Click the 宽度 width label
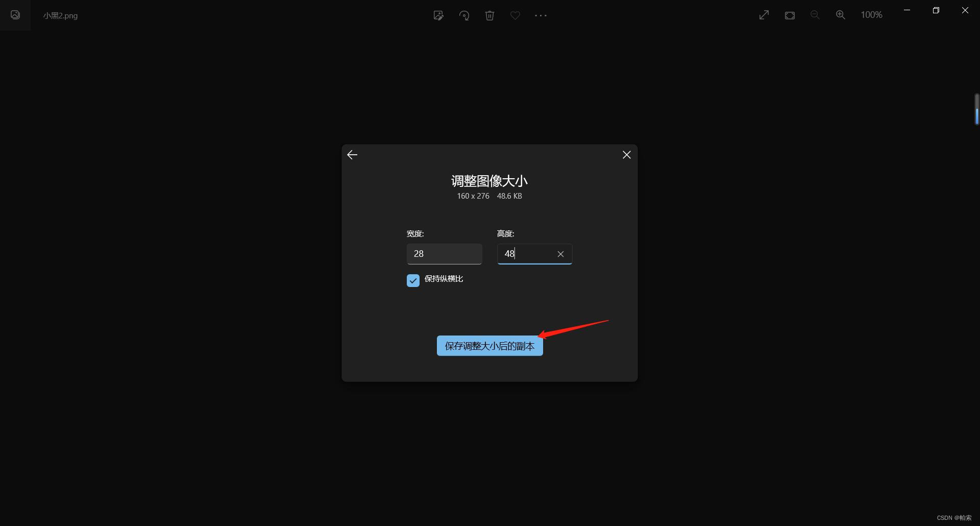This screenshot has height=526, width=980. click(415, 234)
